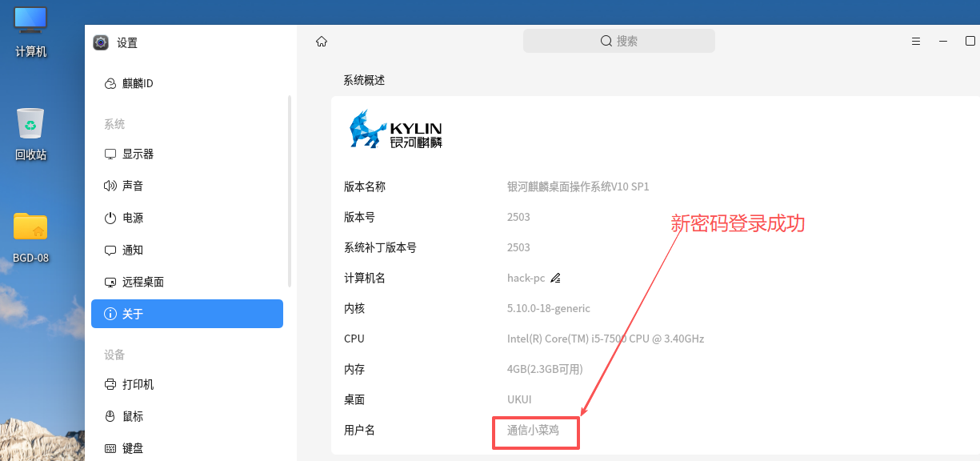Viewport: 980px width, 461px height.
Task: Open 麒麟ID settings page
Action: tap(187, 83)
